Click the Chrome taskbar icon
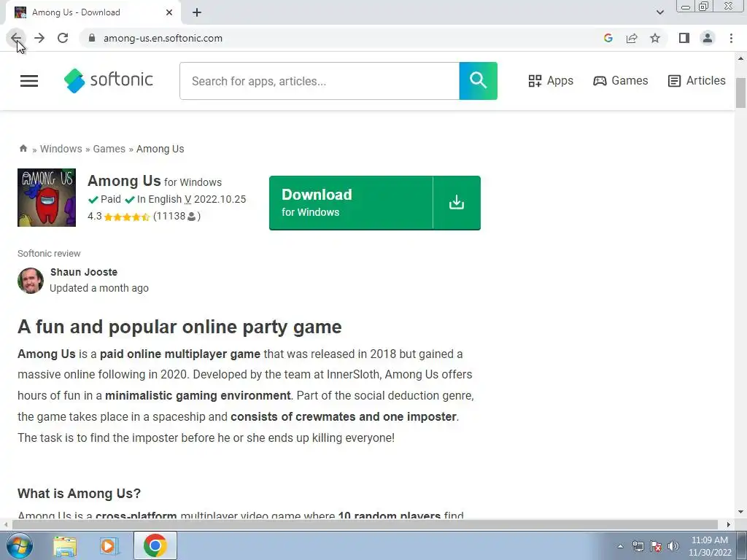Screen dimensions: 747x560 pos(155,545)
